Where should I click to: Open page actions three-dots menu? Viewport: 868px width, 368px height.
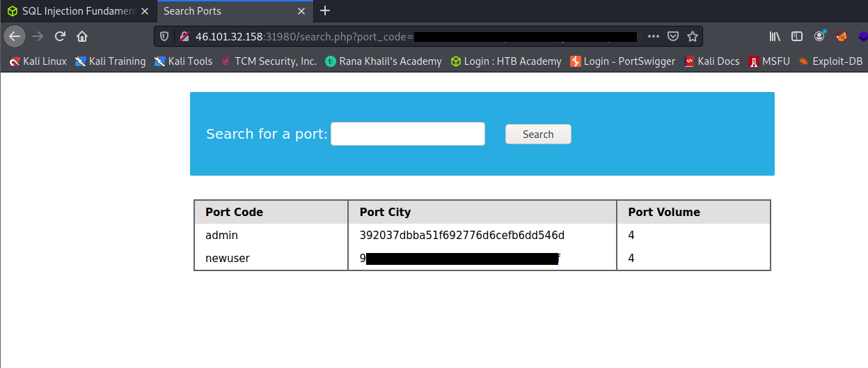point(653,36)
